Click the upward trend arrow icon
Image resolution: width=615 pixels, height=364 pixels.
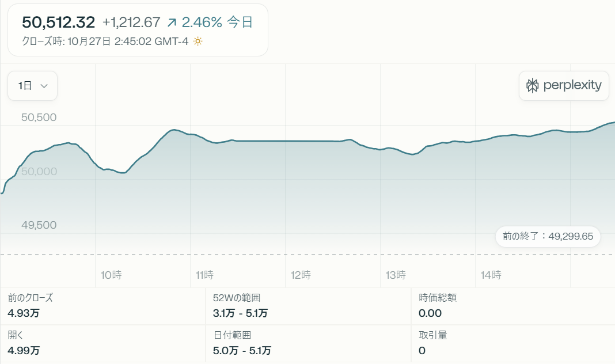point(172,22)
